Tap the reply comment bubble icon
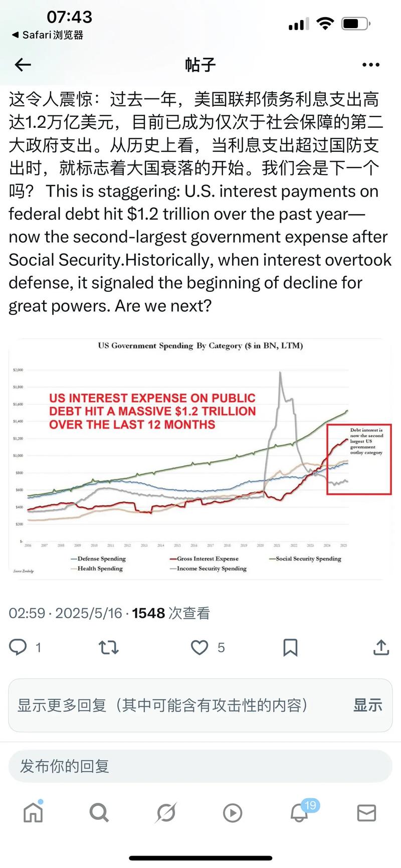401x868 pixels. coord(19,647)
